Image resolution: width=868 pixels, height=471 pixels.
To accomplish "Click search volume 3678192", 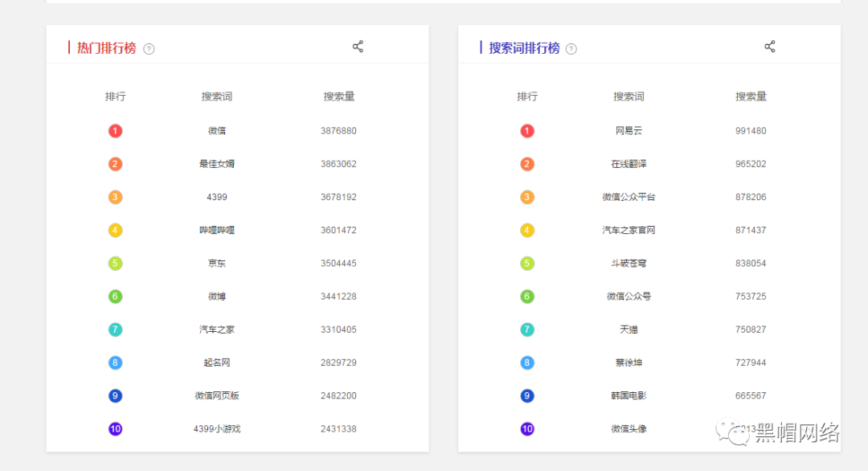I will pos(339,197).
